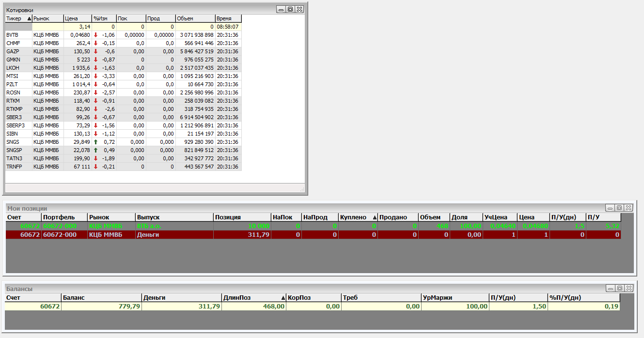Click the green up arrow in SNGSP row
The height and width of the screenshot is (338, 644).
click(x=95, y=150)
